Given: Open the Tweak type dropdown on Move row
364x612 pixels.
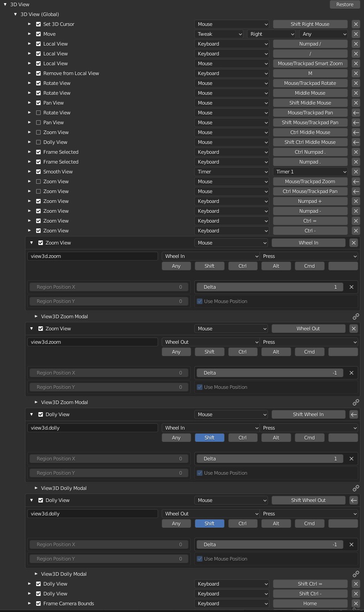Looking at the screenshot, I should click(x=219, y=34).
